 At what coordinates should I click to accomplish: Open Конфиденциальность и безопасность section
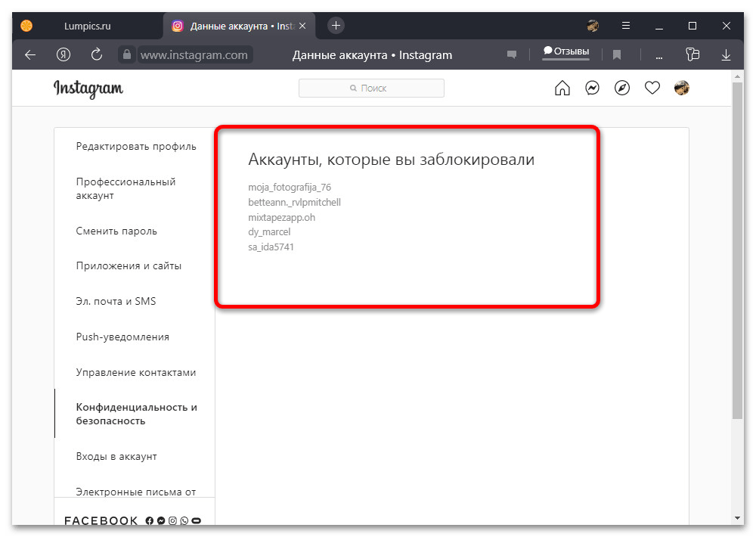136,414
